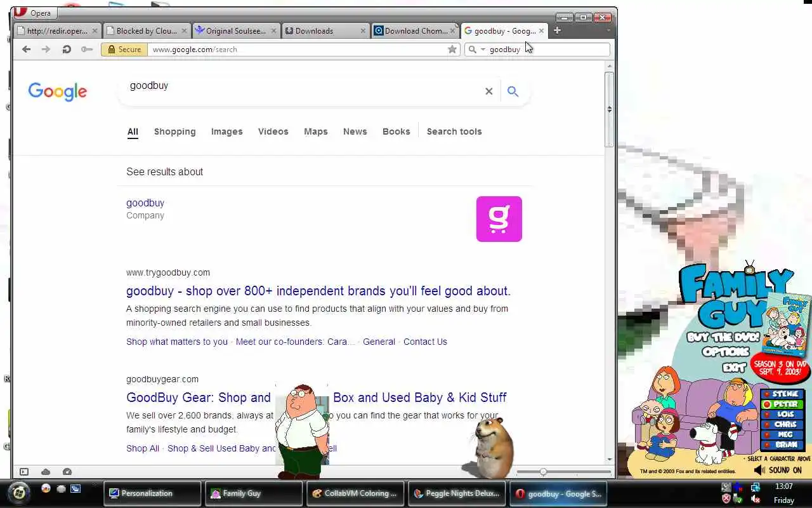Click the switch windows quick launch icon
812x508 pixels.
click(x=76, y=488)
